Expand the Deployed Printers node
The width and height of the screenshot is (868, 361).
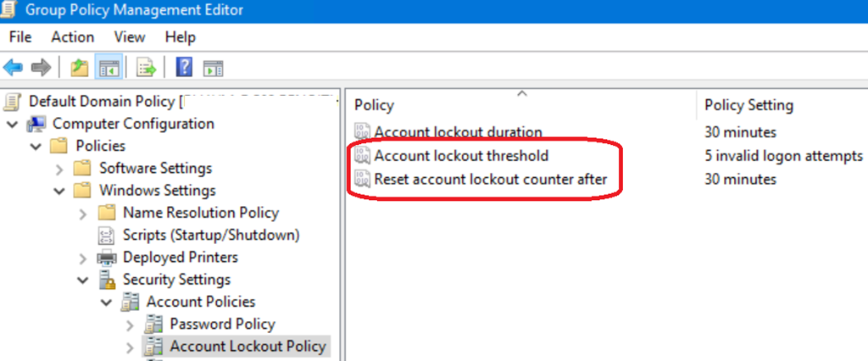tap(83, 258)
